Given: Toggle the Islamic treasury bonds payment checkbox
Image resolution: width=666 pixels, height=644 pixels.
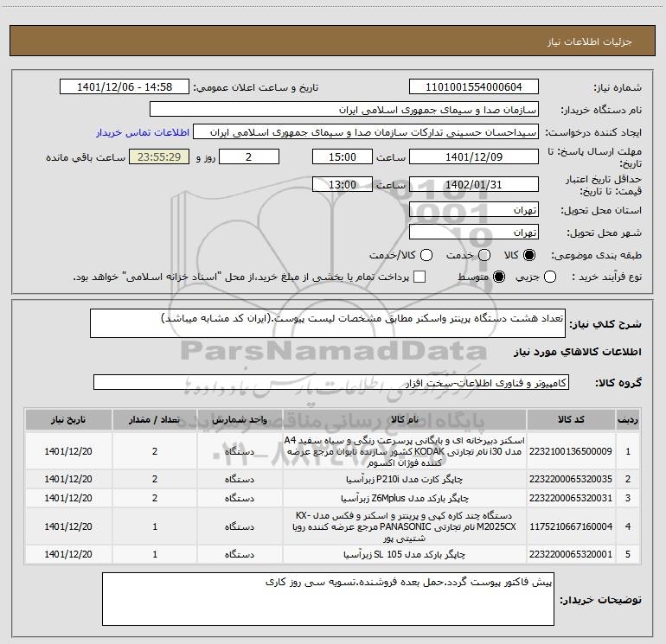Looking at the screenshot, I should [x=419, y=277].
